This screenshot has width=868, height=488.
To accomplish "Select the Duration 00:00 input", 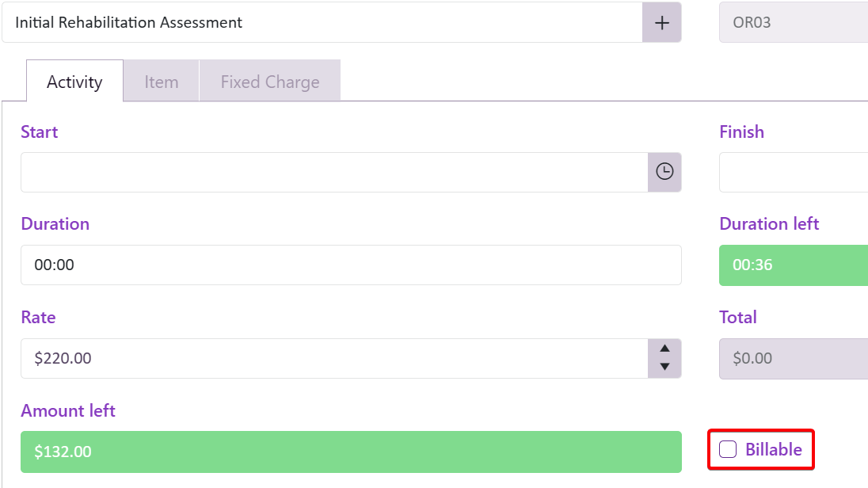I will 350,265.
